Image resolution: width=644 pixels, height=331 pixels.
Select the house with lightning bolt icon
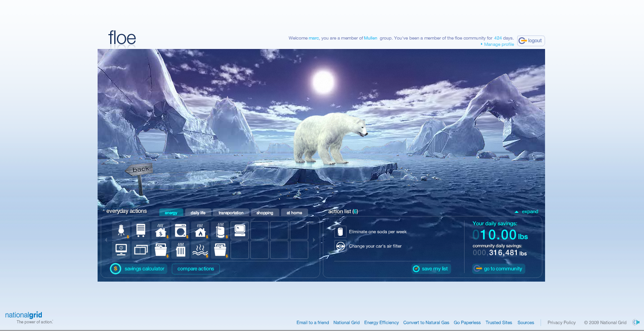pyautogui.click(x=161, y=230)
